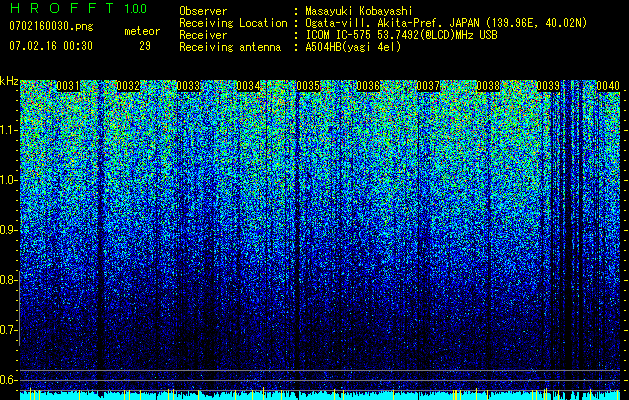
Task: Click the 0033 time marker label
Action: [188, 86]
